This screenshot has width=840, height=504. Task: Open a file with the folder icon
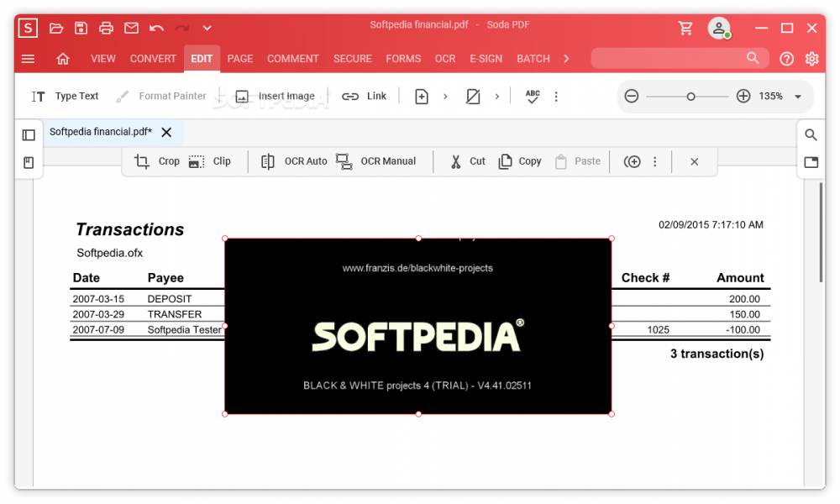coord(56,28)
